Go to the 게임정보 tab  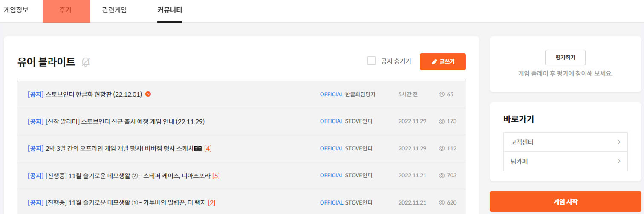16,10
